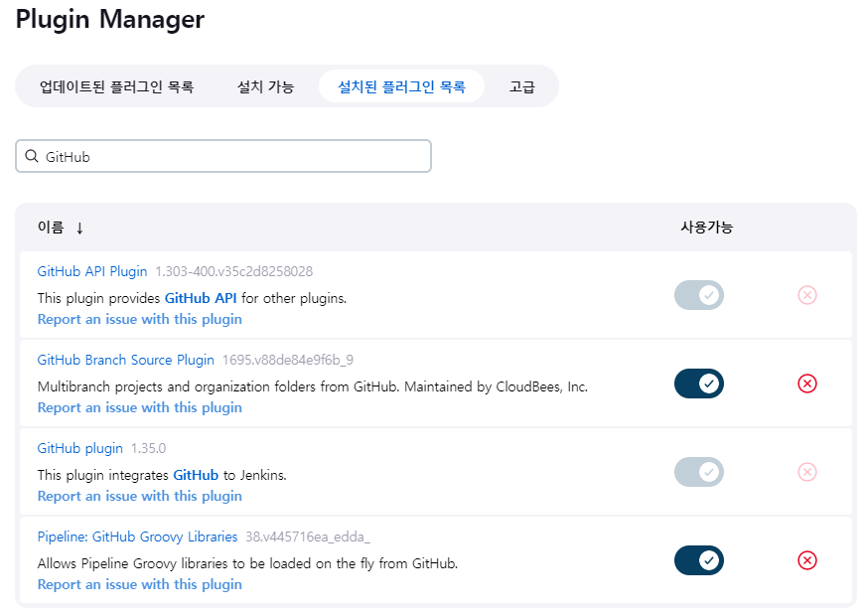Click the search magnifier icon
The image size is (868, 614).
pos(32,156)
